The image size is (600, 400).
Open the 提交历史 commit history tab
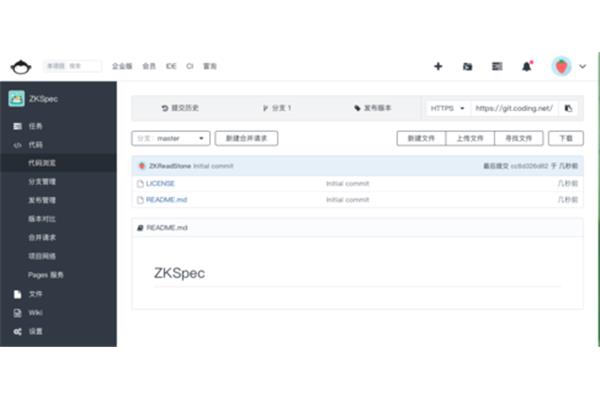(x=180, y=108)
